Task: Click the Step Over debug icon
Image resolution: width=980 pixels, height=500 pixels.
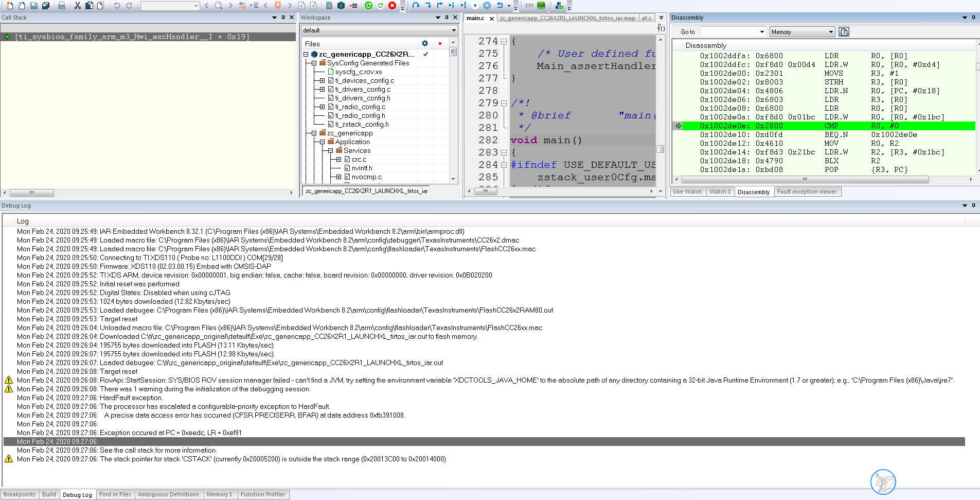Action: point(416,6)
